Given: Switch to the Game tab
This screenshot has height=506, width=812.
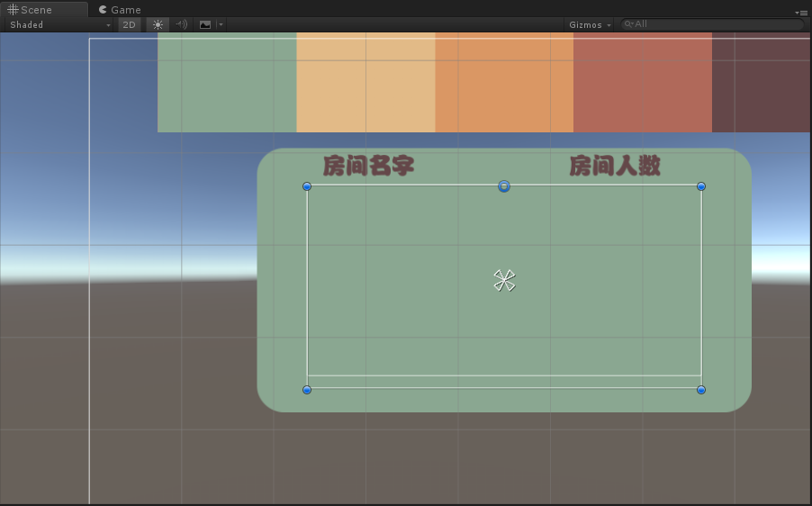Looking at the screenshot, I should pos(120,9).
